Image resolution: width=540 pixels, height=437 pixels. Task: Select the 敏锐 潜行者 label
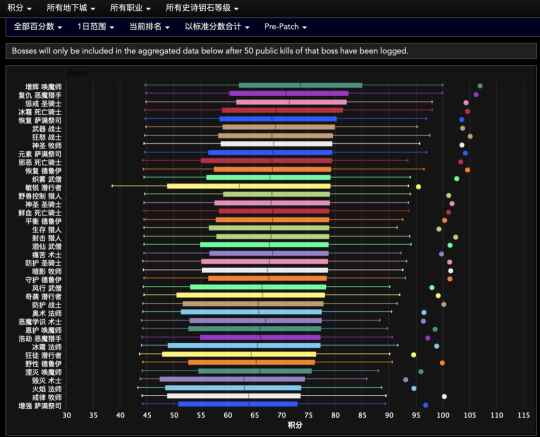[43, 188]
